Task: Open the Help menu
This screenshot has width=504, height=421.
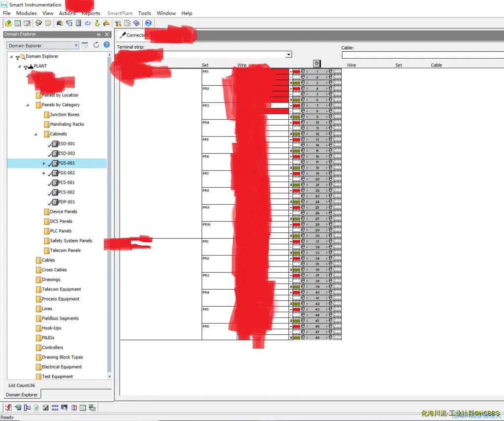Action: [x=187, y=13]
